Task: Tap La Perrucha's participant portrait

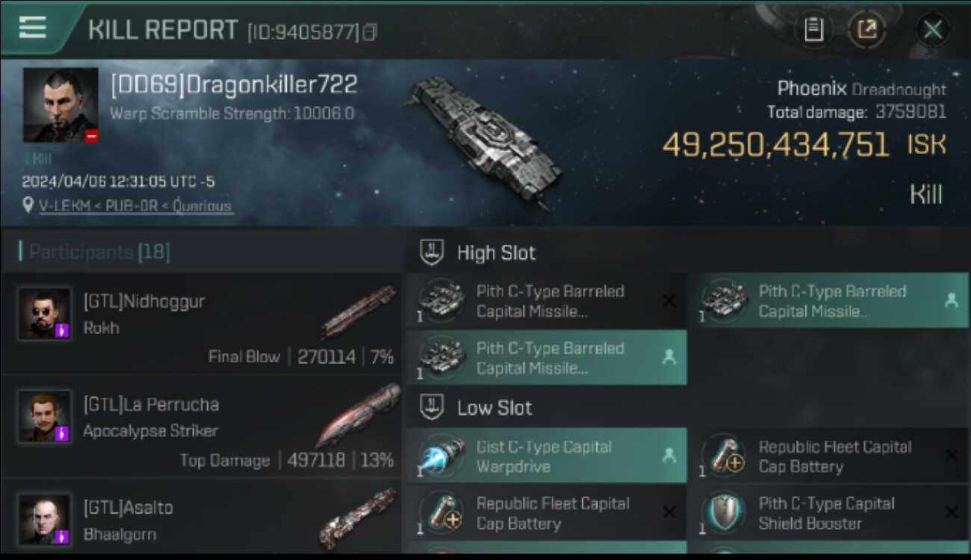Action: pyautogui.click(x=45, y=416)
